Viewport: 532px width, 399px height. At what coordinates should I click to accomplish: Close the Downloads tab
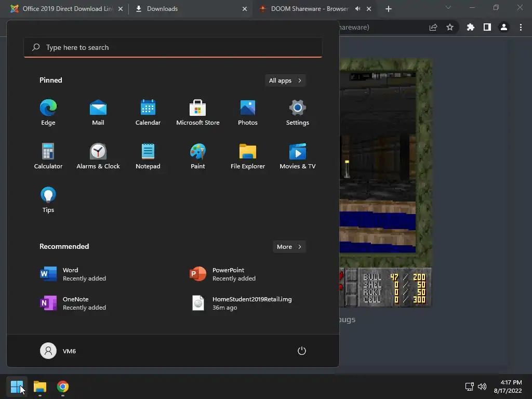pyautogui.click(x=245, y=9)
